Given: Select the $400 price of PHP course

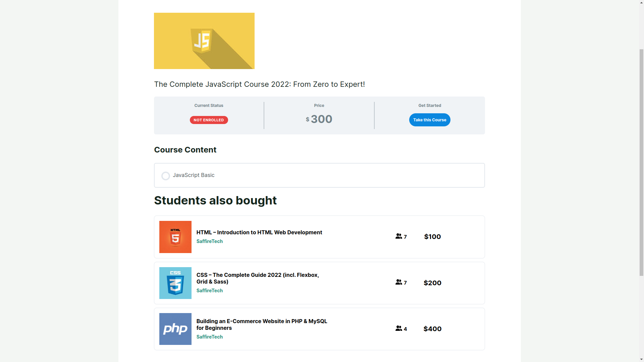Looking at the screenshot, I should click(x=432, y=329).
